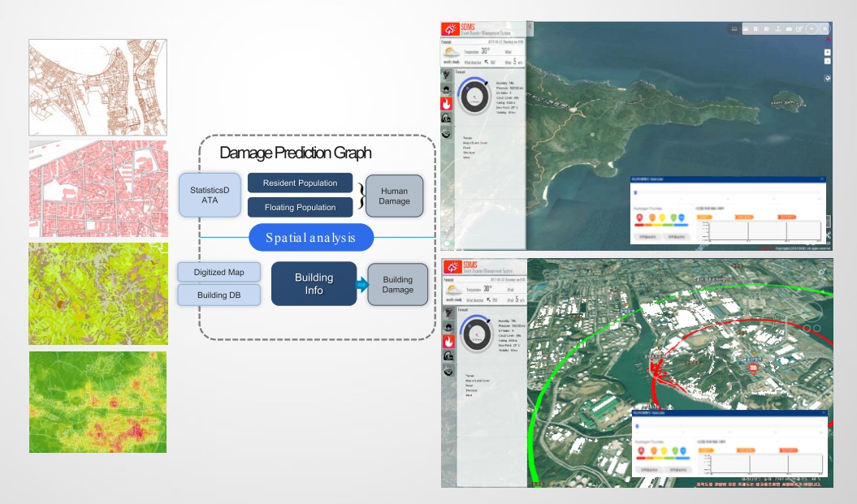Screen dimensions: 857x504
Task: Click the yellow-green land cover map thumbnail
Action: [98, 294]
